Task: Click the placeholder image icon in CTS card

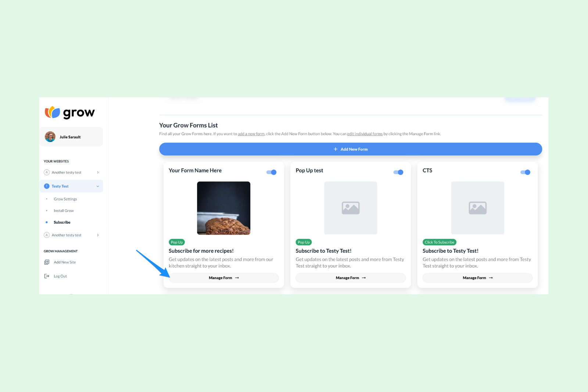Action: coord(478,208)
